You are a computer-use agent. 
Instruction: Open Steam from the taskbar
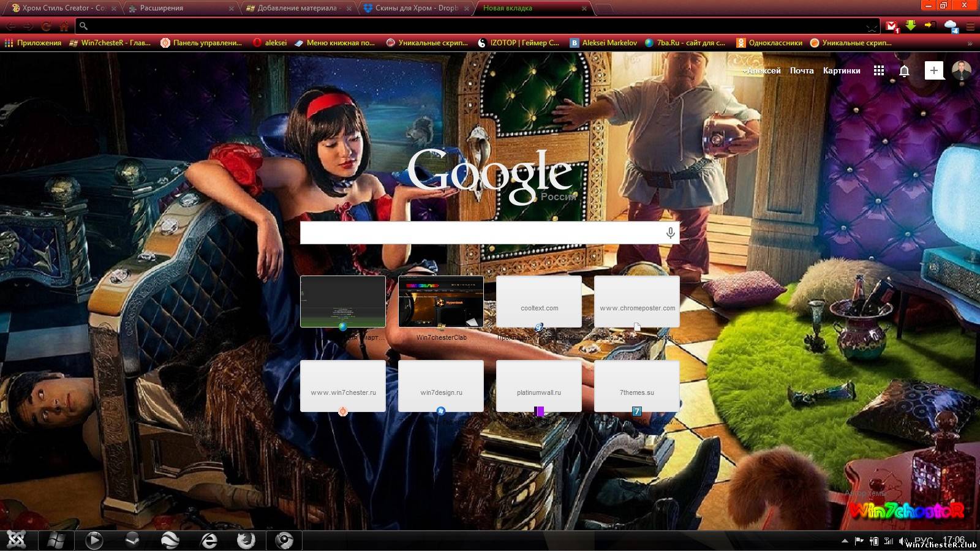pyautogui.click(x=132, y=540)
